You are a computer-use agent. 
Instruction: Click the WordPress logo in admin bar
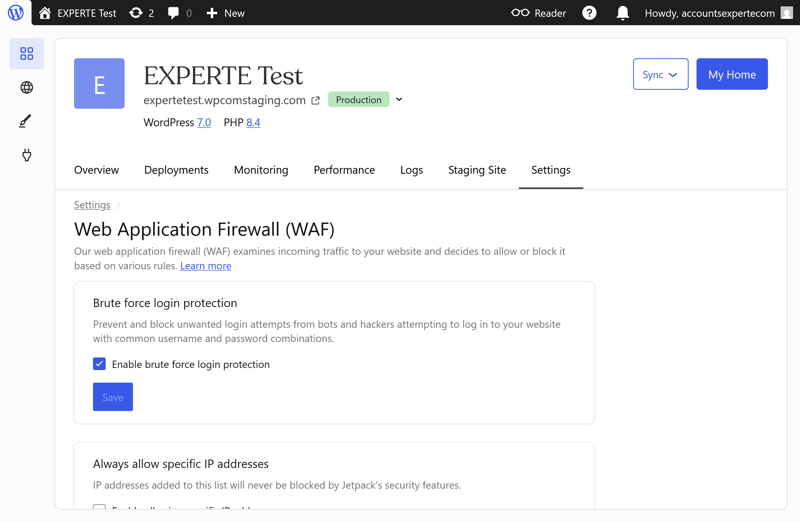[15, 12]
